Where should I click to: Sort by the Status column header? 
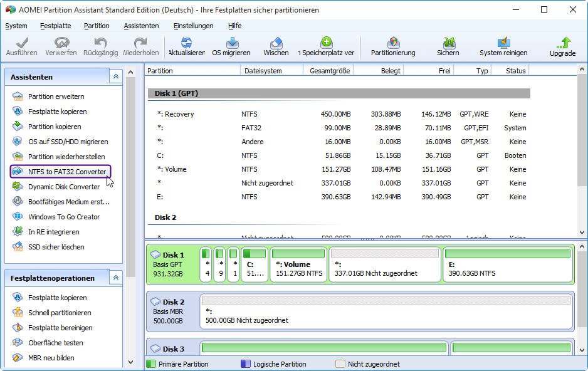510,71
